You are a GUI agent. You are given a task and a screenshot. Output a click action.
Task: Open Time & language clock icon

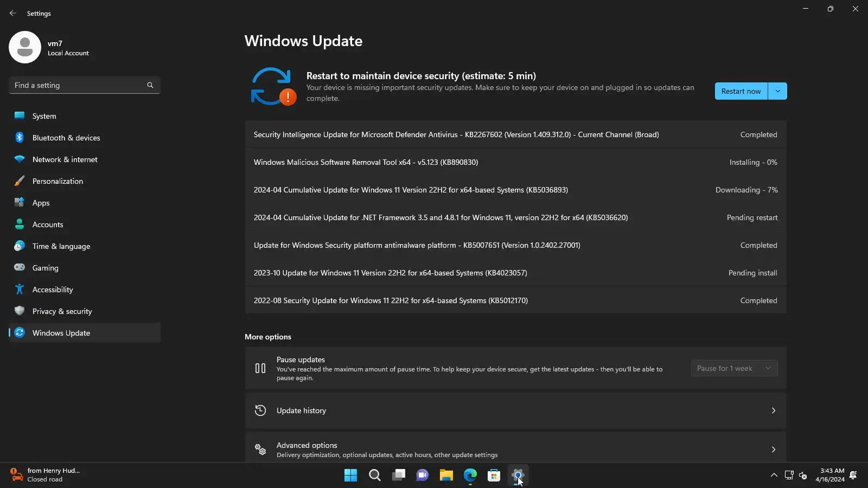(20, 246)
